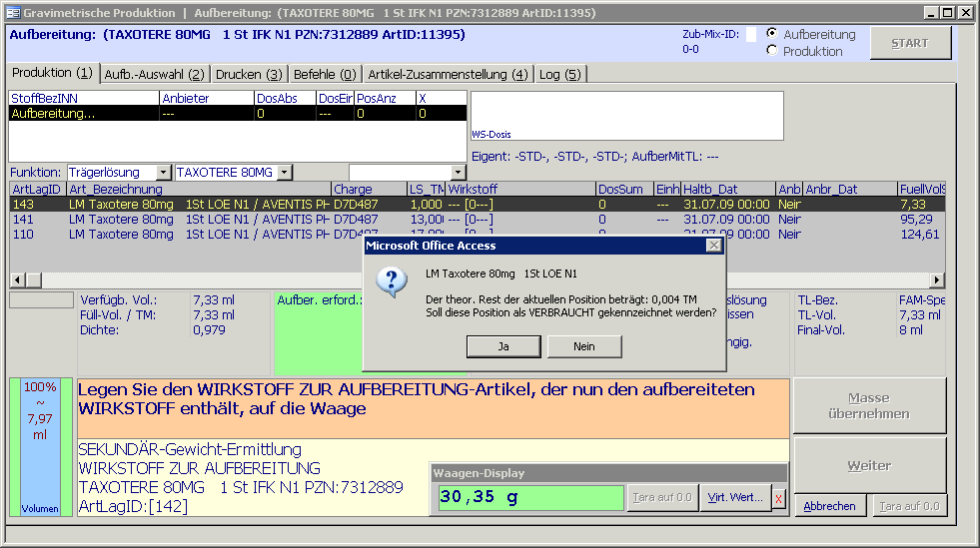Screen dimensions: 980x548
Task: Click the 30,35 g weight display field
Action: (531, 497)
